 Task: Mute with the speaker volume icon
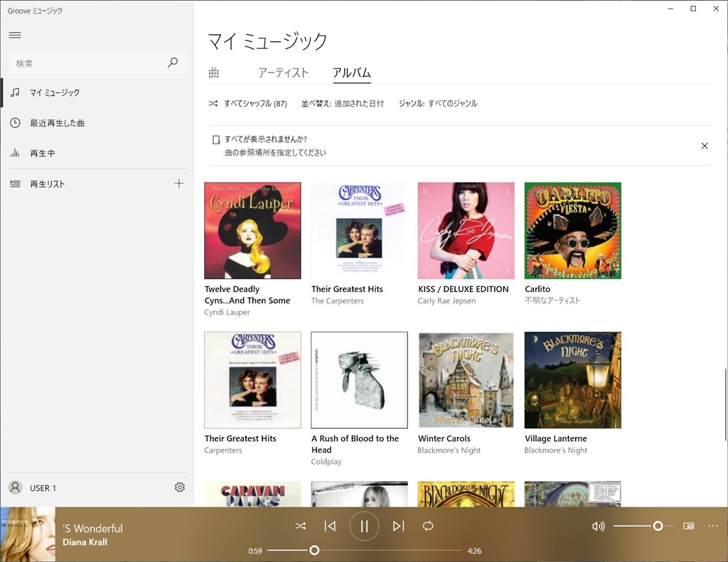pos(599,526)
